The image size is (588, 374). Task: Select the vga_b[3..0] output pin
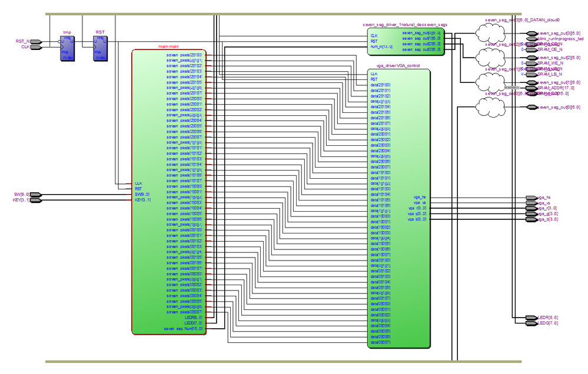531,220
